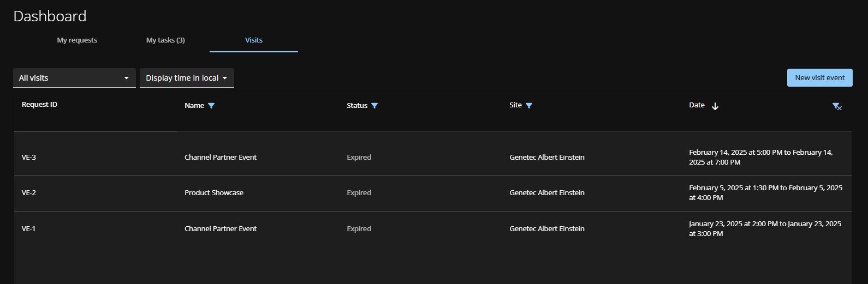
Task: Click the January 23, 2025 date entry
Action: click(x=764, y=228)
